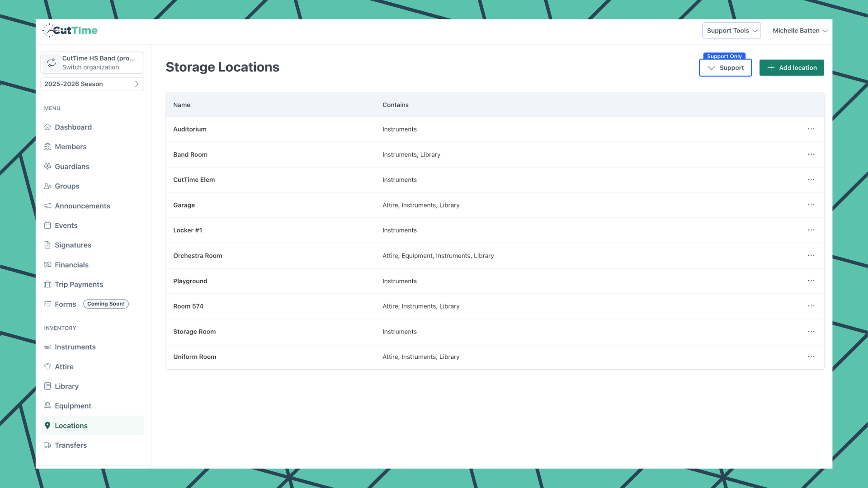Click the Announcements megaphone icon
Image resolution: width=868 pixels, height=488 pixels.
point(47,206)
